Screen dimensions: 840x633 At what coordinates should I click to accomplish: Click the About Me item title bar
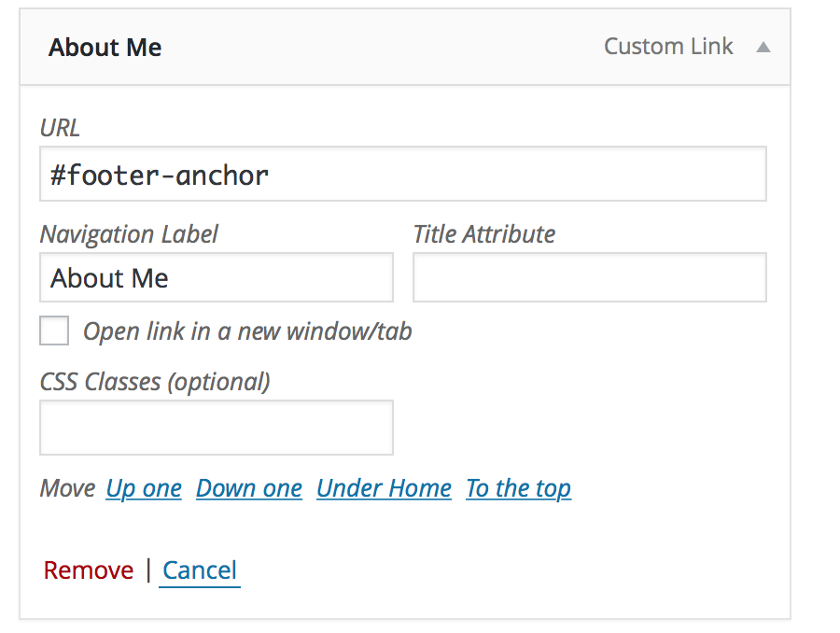click(405, 48)
